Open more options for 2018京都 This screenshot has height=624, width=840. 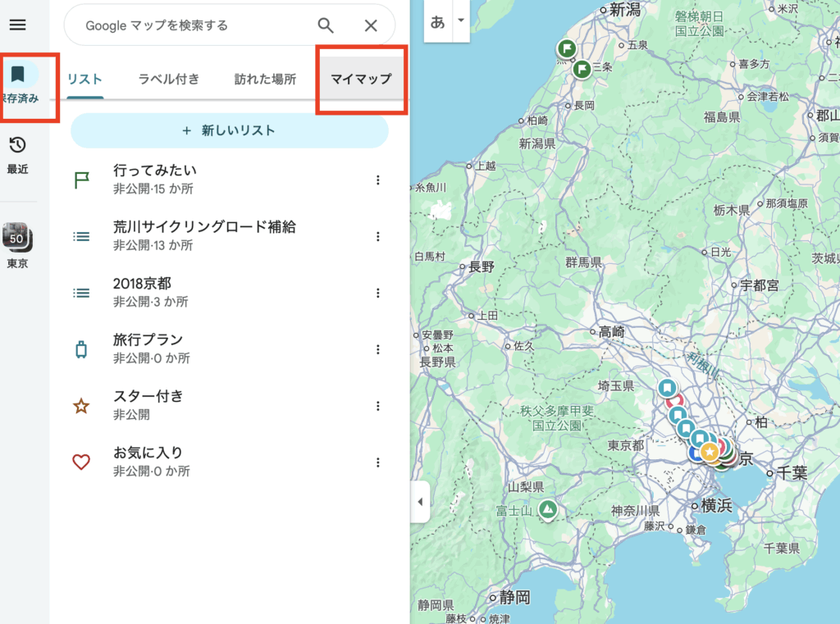point(378,293)
